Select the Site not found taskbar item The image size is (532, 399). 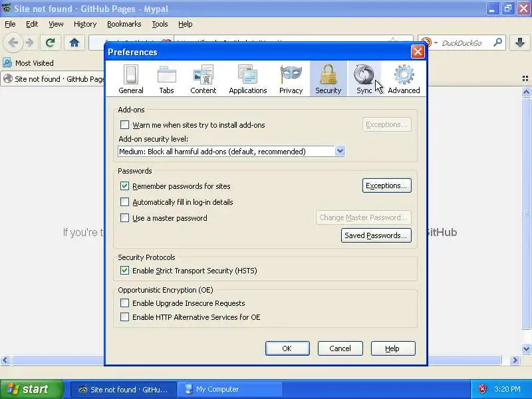124,389
